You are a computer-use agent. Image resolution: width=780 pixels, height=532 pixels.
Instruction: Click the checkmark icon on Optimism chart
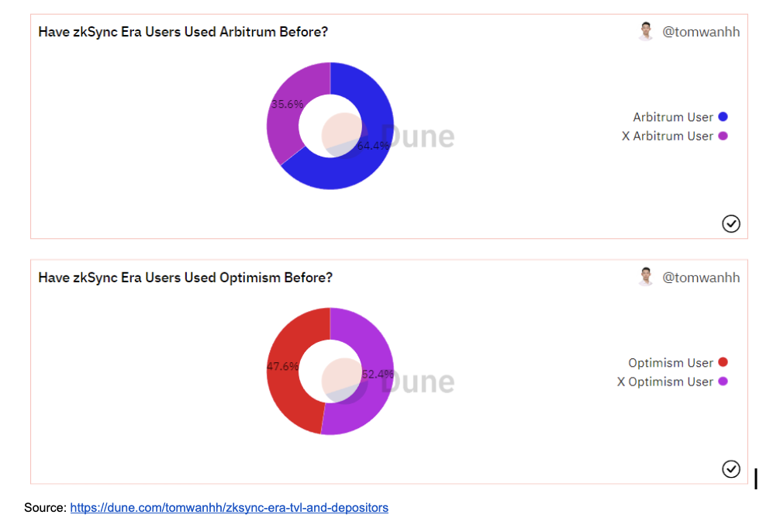[730, 469]
